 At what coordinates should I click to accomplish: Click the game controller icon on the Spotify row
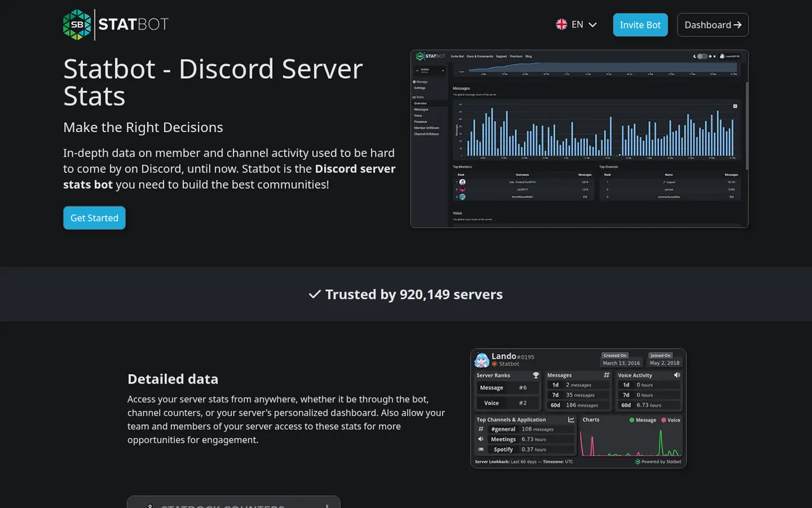481,450
